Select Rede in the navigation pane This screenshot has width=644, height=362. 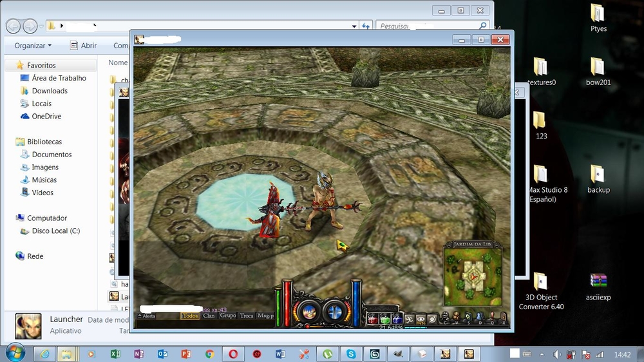[x=35, y=256]
